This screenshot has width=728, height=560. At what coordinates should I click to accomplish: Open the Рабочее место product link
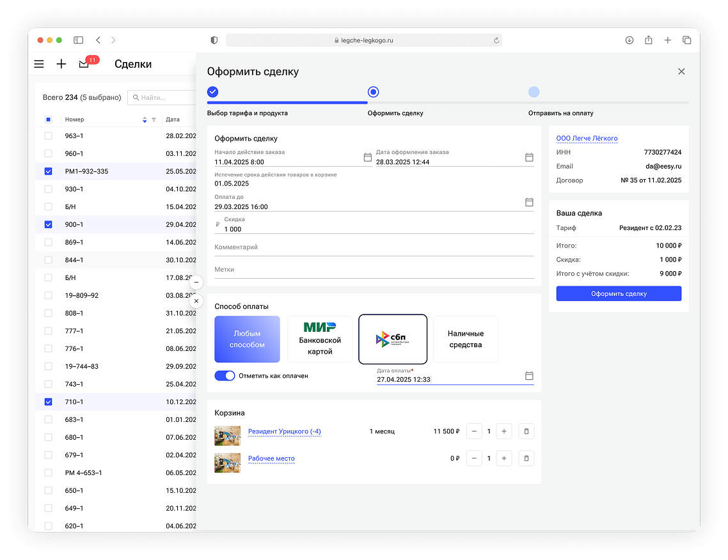271,458
